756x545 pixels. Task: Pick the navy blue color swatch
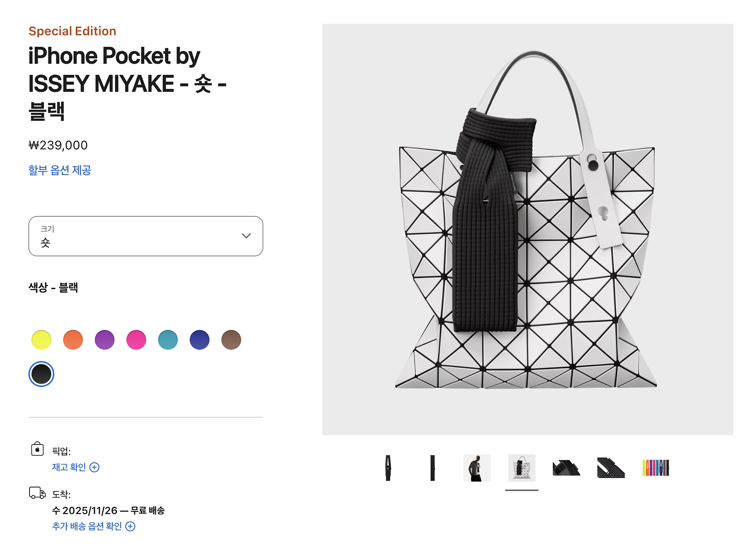click(200, 340)
